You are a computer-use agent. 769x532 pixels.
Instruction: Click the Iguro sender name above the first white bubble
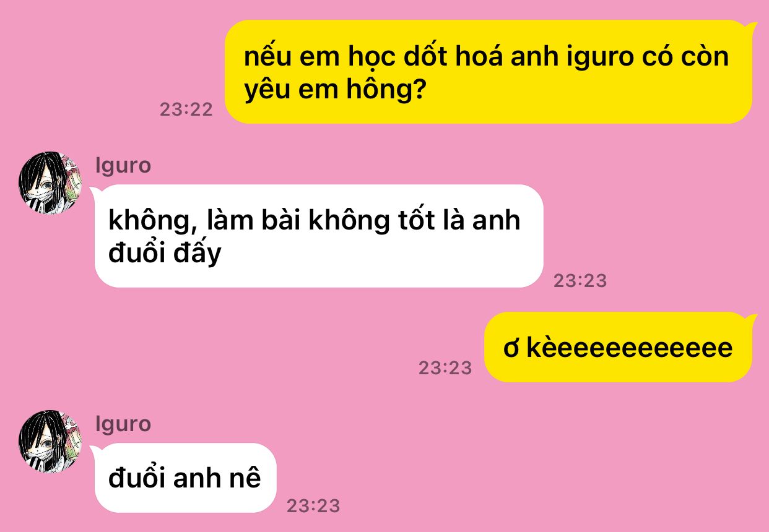pyautogui.click(x=123, y=166)
